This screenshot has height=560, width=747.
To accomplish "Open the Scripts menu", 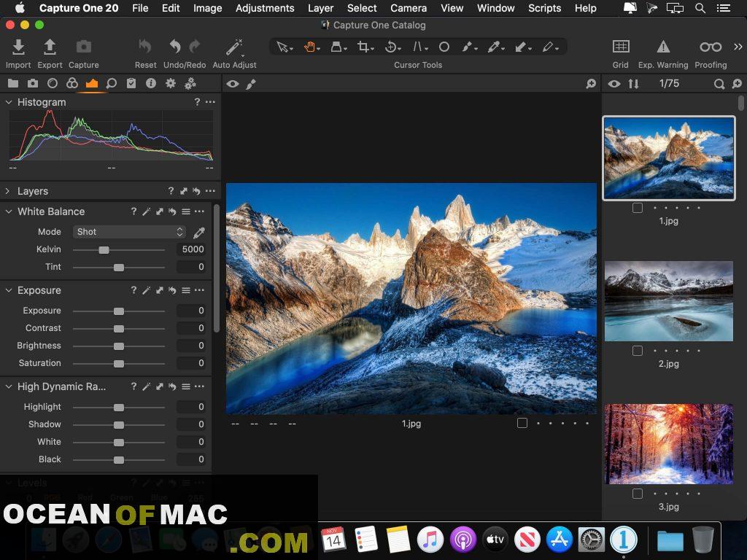I will (544, 8).
